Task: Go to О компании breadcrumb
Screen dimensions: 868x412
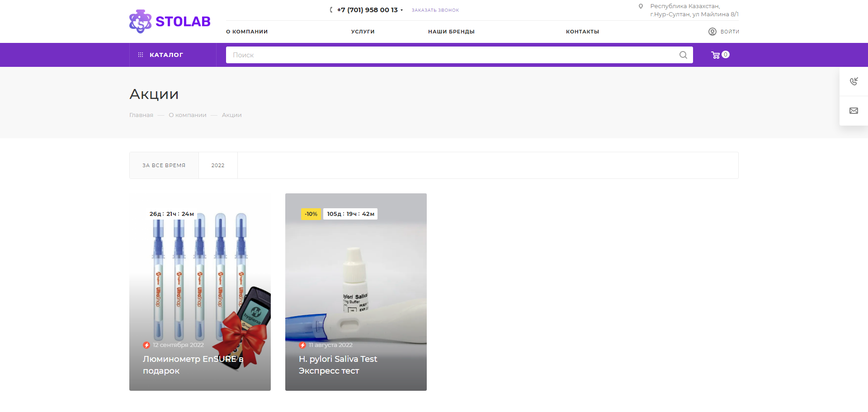Action: pos(188,115)
